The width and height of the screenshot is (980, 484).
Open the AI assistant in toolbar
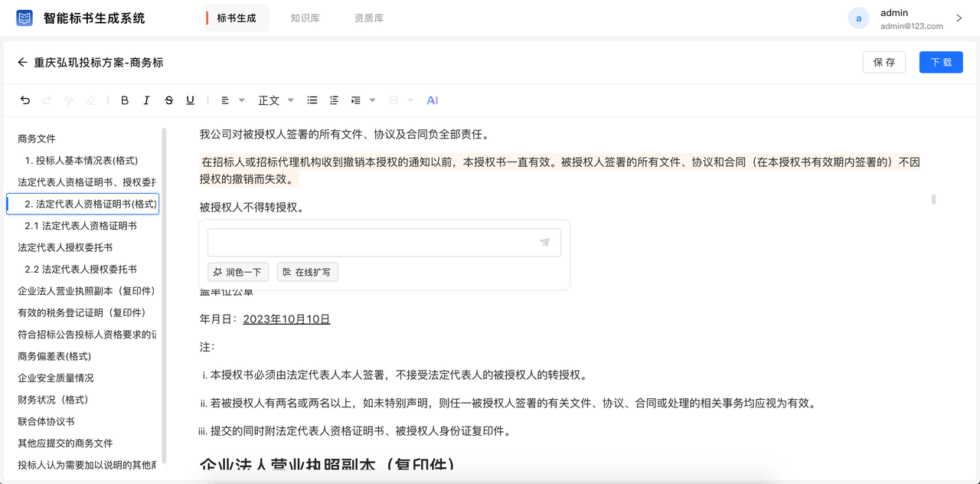433,100
